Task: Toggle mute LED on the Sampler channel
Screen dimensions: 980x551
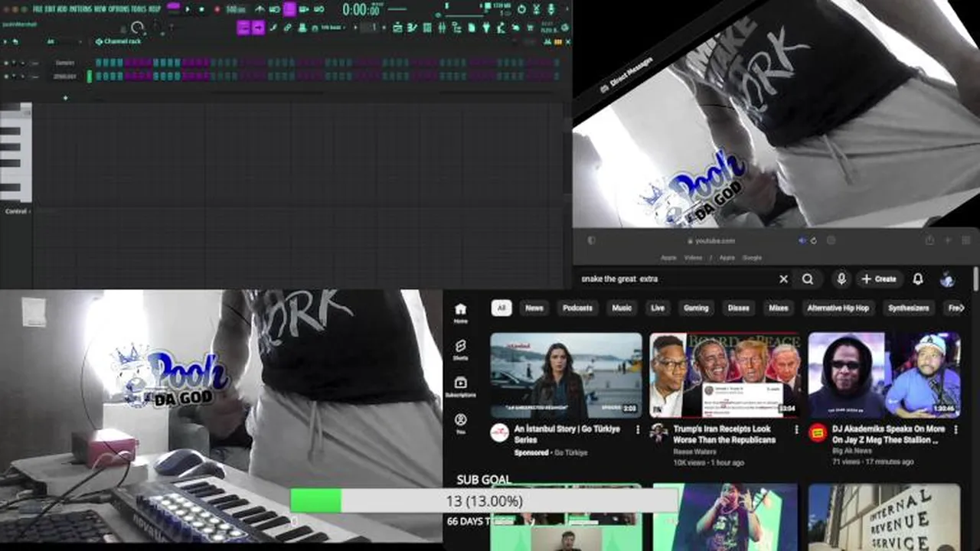Action: point(6,63)
